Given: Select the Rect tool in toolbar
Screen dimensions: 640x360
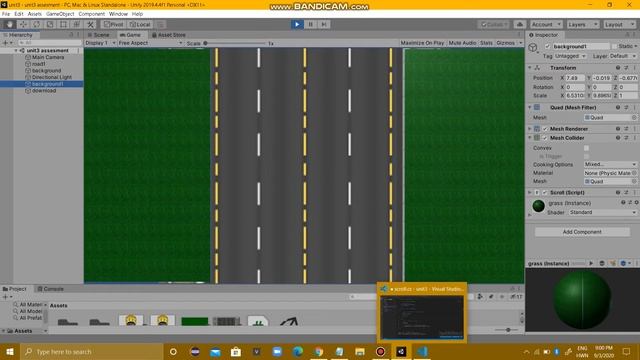Looking at the screenshot, I should point(63,24).
